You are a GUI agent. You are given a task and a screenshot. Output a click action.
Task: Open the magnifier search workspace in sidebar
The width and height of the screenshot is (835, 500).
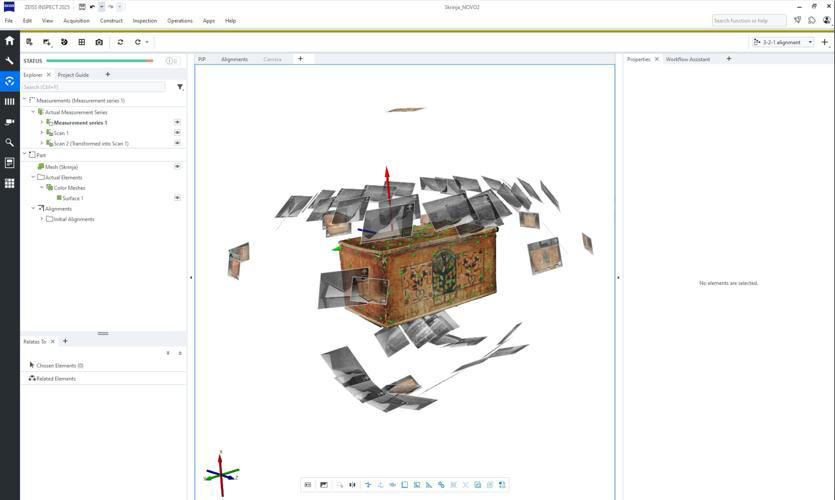coord(10,142)
